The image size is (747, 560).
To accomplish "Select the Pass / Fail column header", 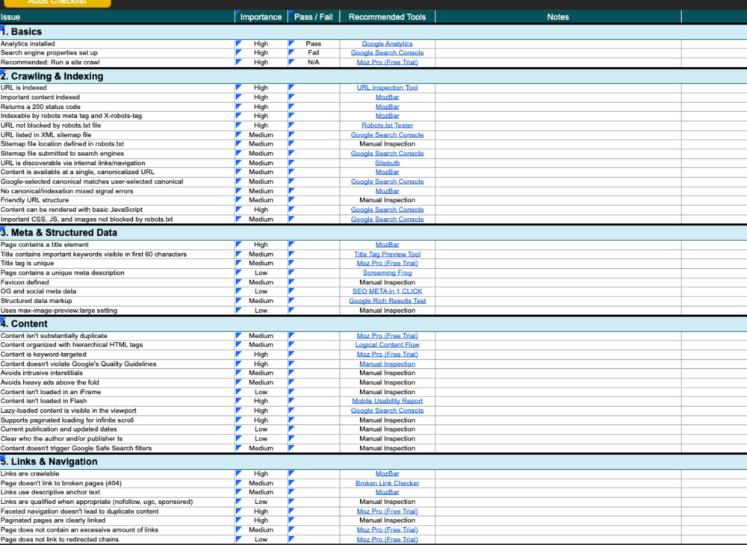I will click(314, 17).
